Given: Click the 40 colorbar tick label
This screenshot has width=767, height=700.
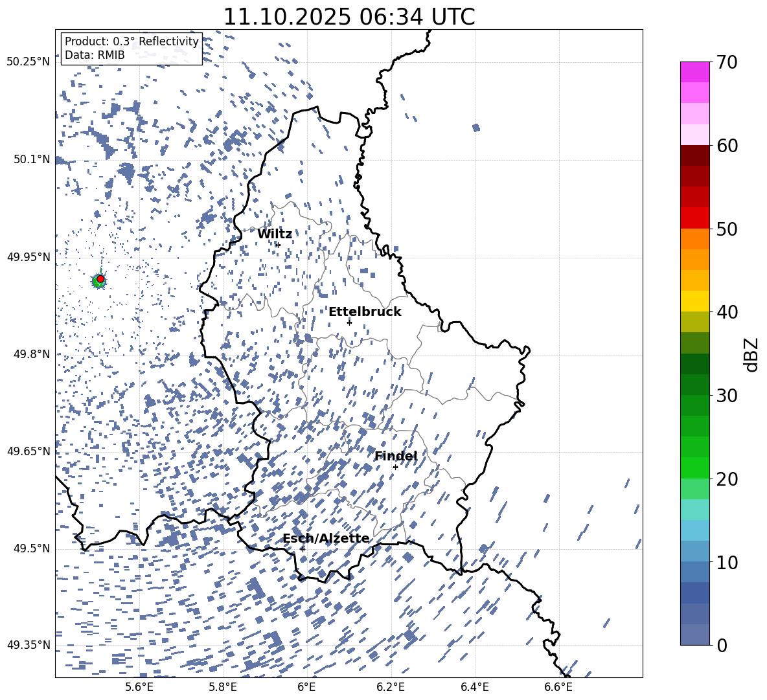Looking at the screenshot, I should coord(727,312).
